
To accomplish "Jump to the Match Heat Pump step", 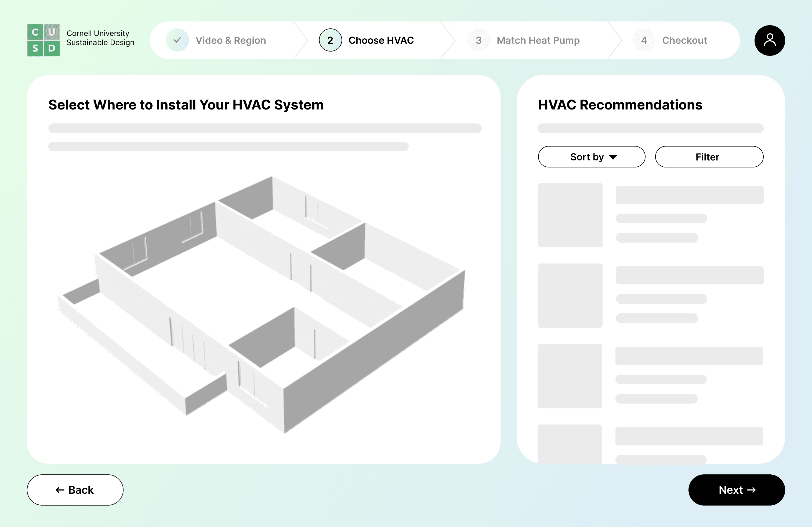I will [538, 40].
